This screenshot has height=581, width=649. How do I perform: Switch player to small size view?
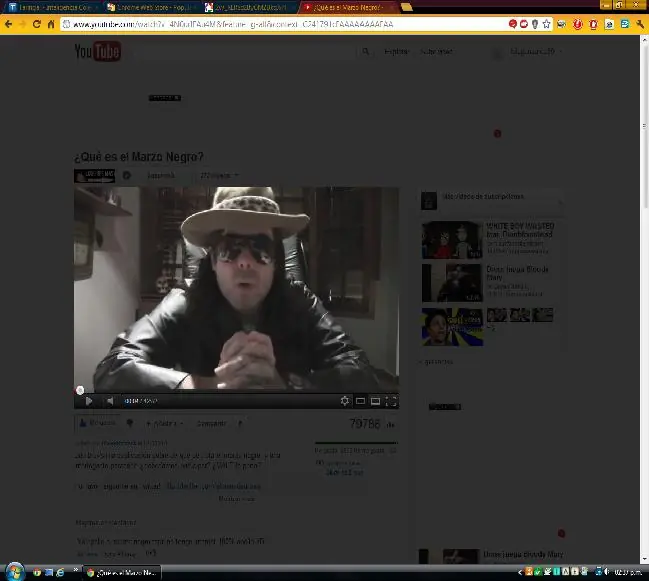tap(360, 401)
